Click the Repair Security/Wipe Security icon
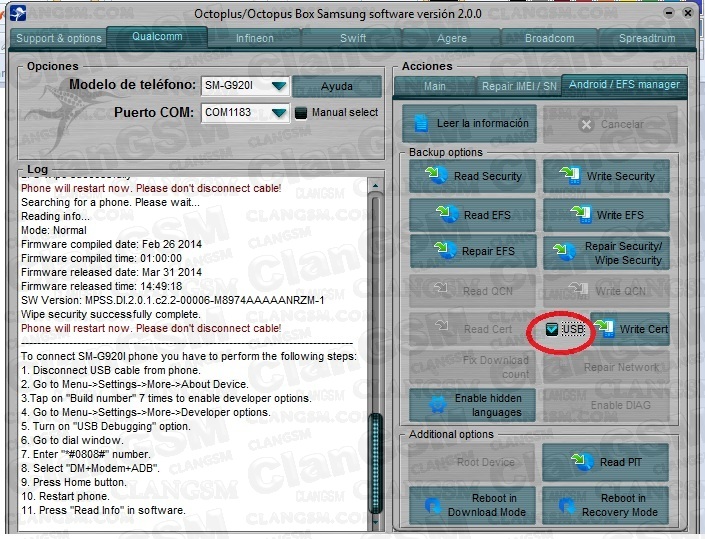This screenshot has width=705, height=539. tap(565, 252)
